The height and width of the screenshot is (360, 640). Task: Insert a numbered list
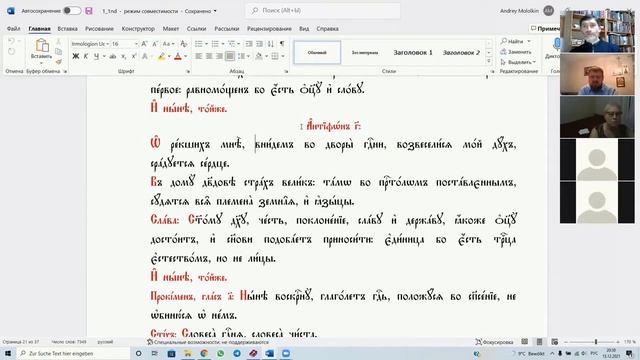(215, 44)
